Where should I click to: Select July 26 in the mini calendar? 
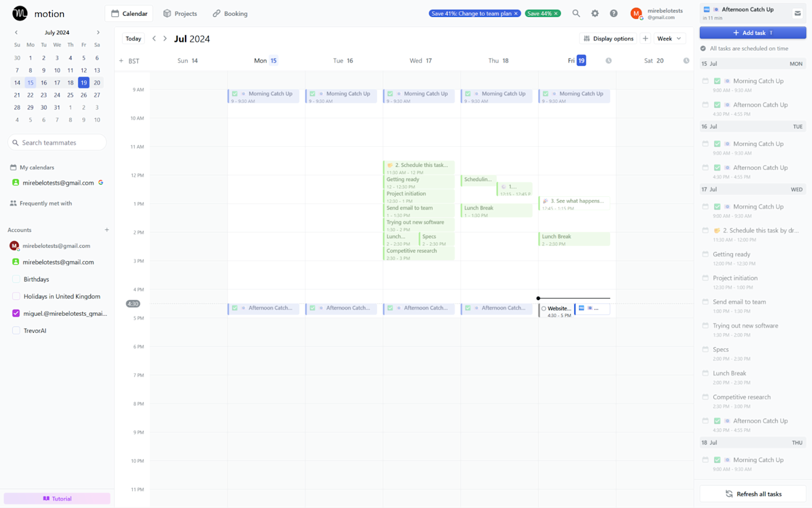pos(84,95)
